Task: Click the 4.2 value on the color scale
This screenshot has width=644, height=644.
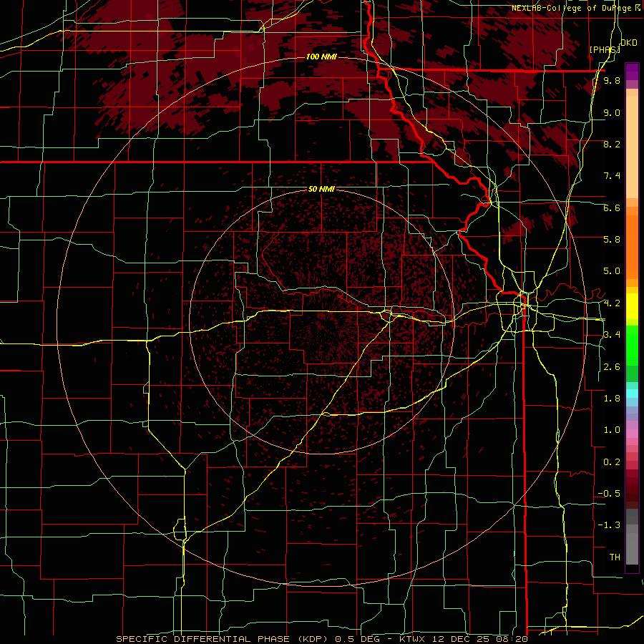Action: pos(612,303)
